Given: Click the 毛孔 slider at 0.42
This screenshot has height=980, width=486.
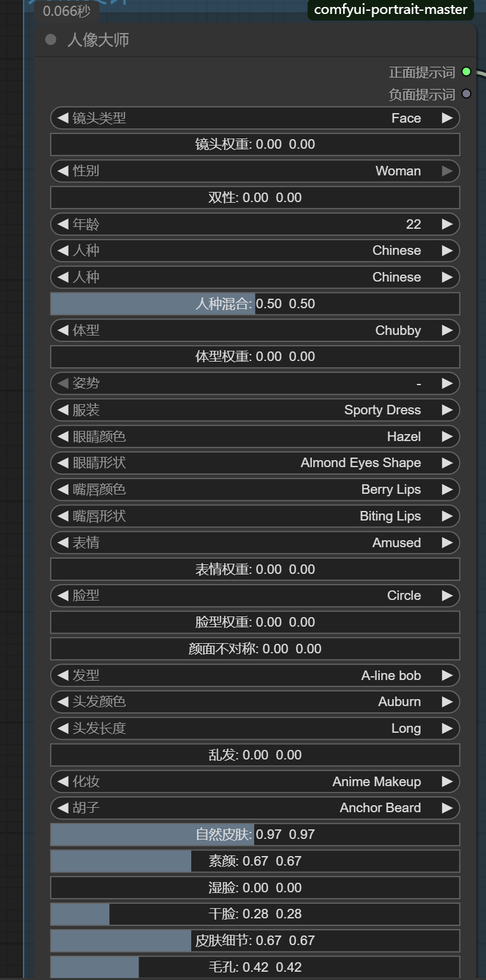Looking at the screenshot, I should (255, 967).
